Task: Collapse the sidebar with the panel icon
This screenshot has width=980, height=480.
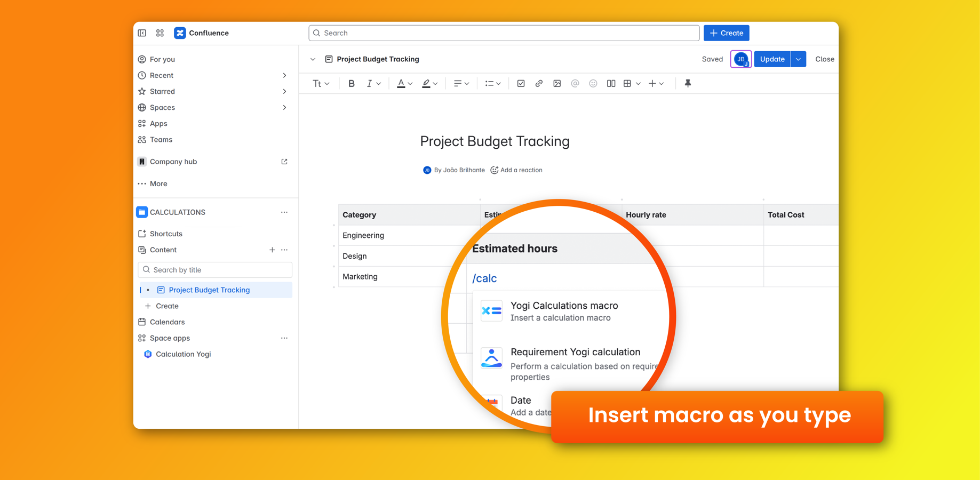Action: pos(142,33)
